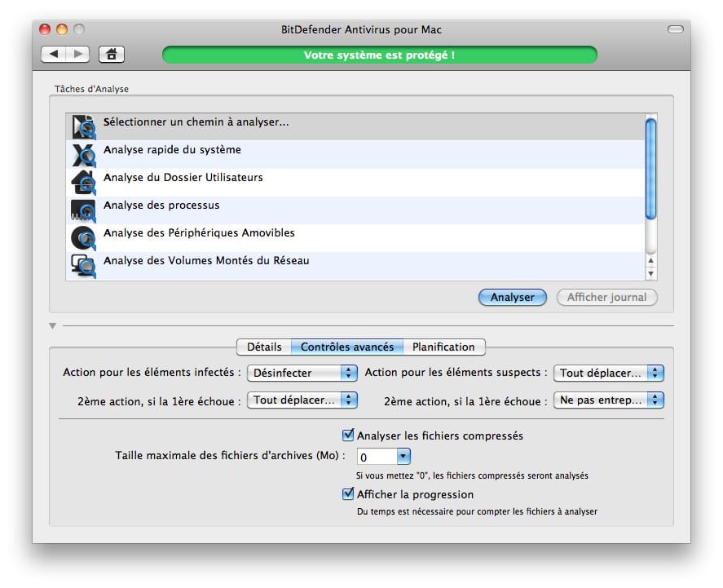Collapse the options disclosure triangle
723x588 pixels.
[x=52, y=326]
